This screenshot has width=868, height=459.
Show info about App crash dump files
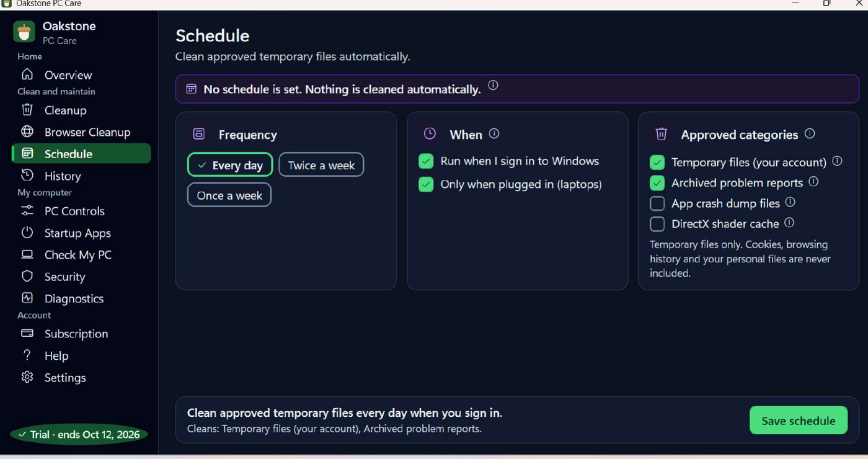coord(790,202)
